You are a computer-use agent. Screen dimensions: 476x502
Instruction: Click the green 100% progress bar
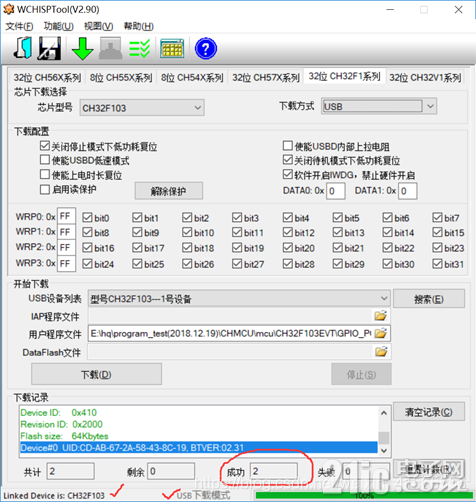(364, 495)
